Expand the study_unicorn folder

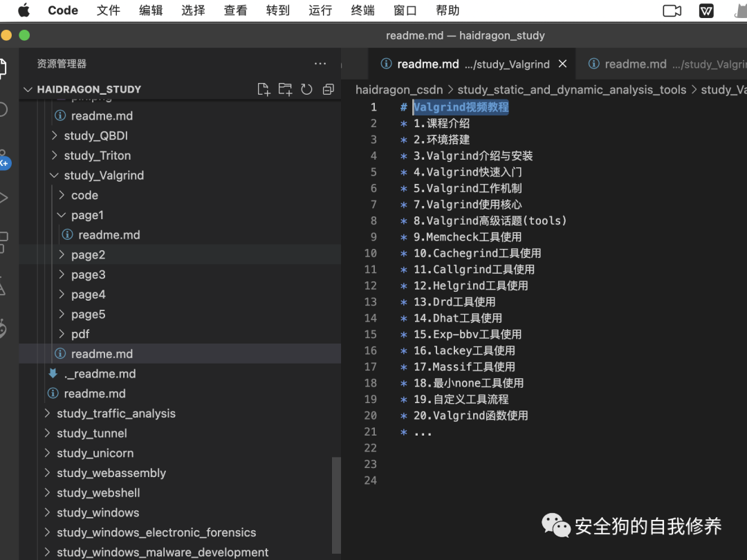(x=47, y=453)
